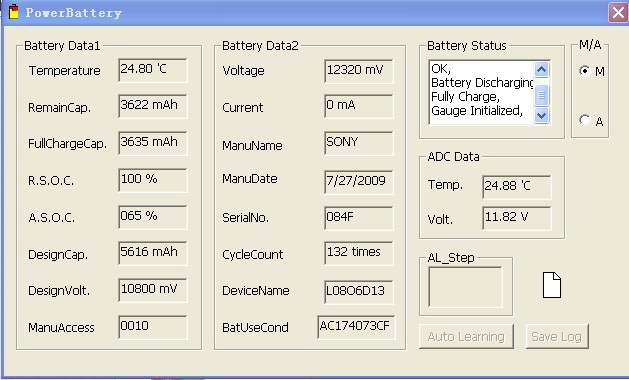Click the FullChargeCap. field showing 3635 mAh
Screen dimensions: 629x380
pos(153,143)
